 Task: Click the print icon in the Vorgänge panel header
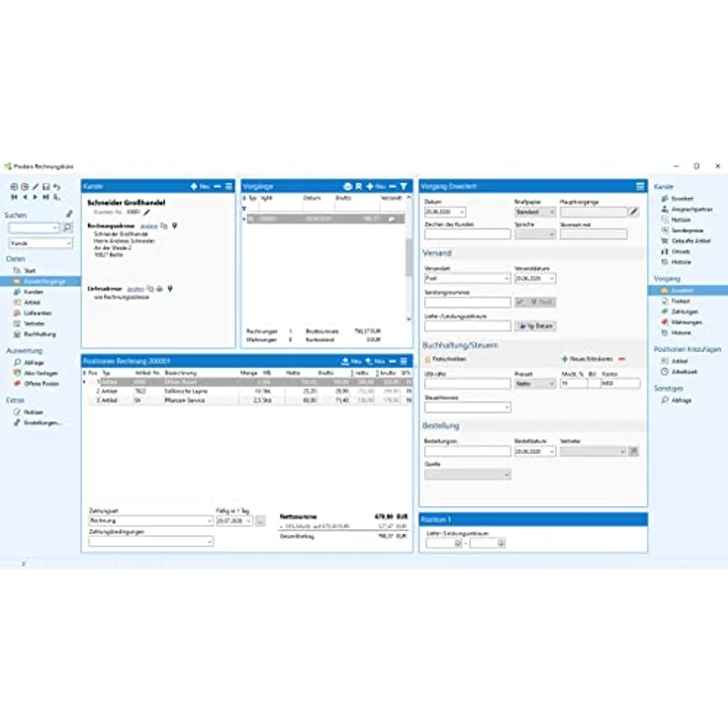348,186
